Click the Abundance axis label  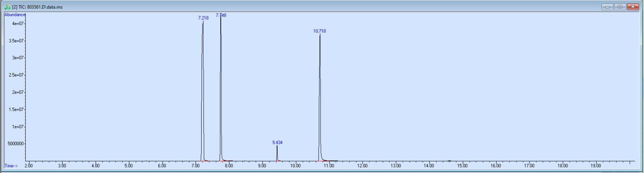15,15
